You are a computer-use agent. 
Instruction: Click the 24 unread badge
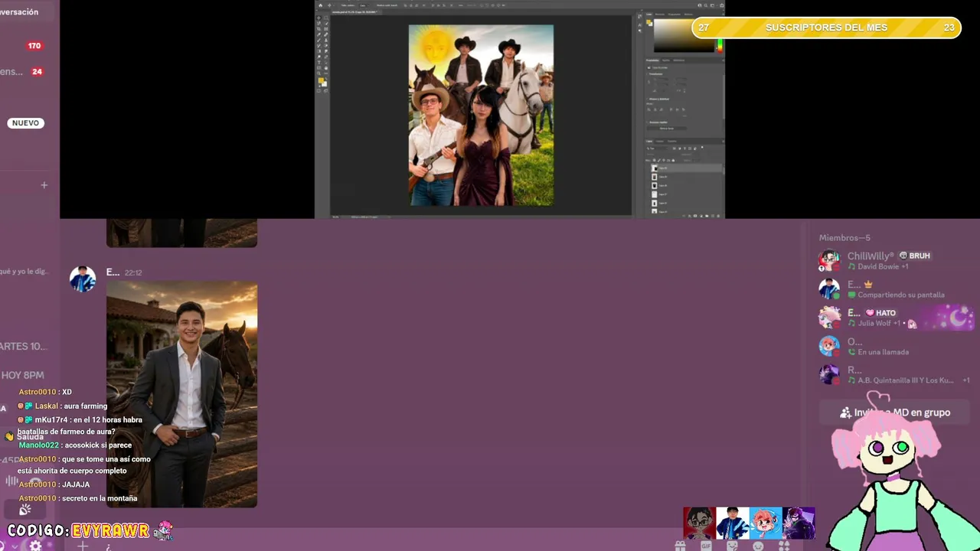click(x=37, y=72)
